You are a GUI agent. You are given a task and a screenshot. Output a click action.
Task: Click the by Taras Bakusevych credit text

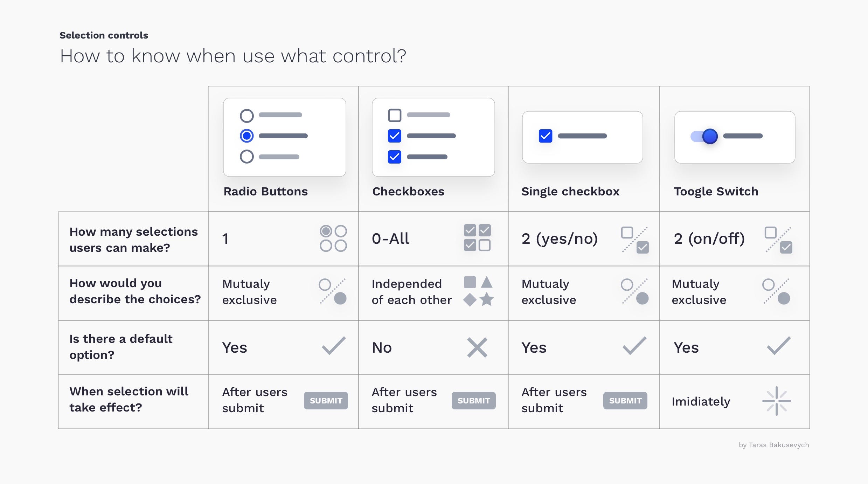tap(774, 445)
